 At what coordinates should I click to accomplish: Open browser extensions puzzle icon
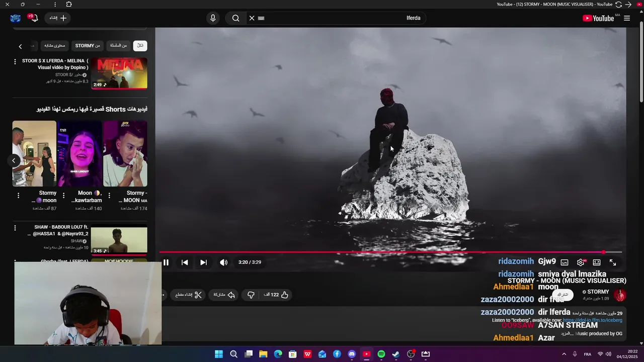click(x=69, y=5)
